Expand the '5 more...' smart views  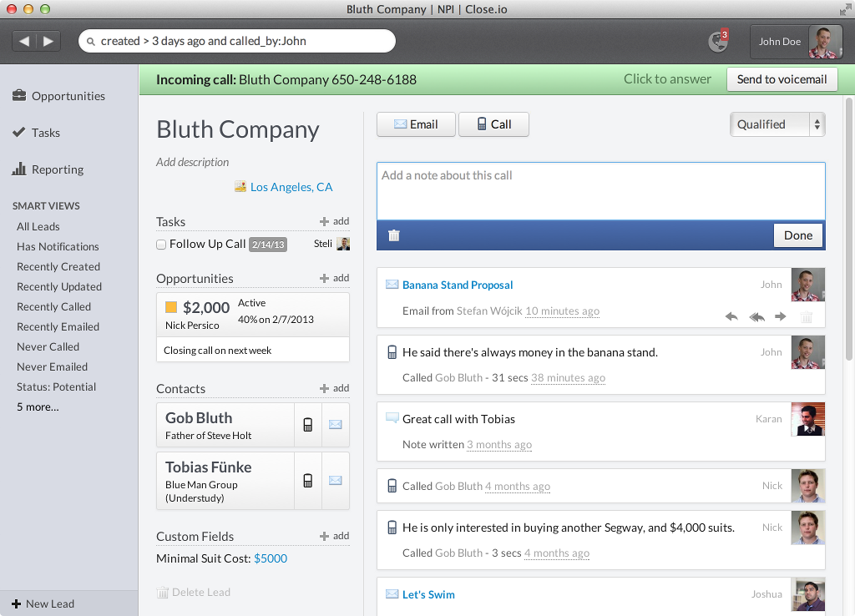[38, 407]
